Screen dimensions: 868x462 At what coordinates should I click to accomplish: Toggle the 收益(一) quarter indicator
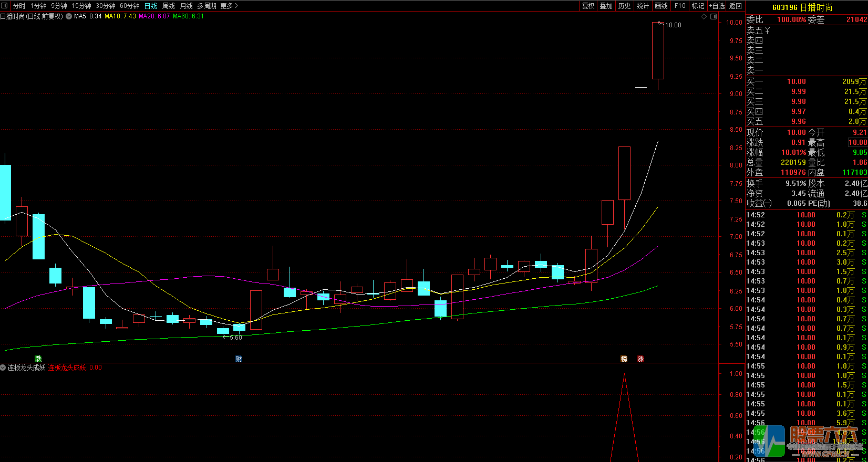[x=759, y=203]
